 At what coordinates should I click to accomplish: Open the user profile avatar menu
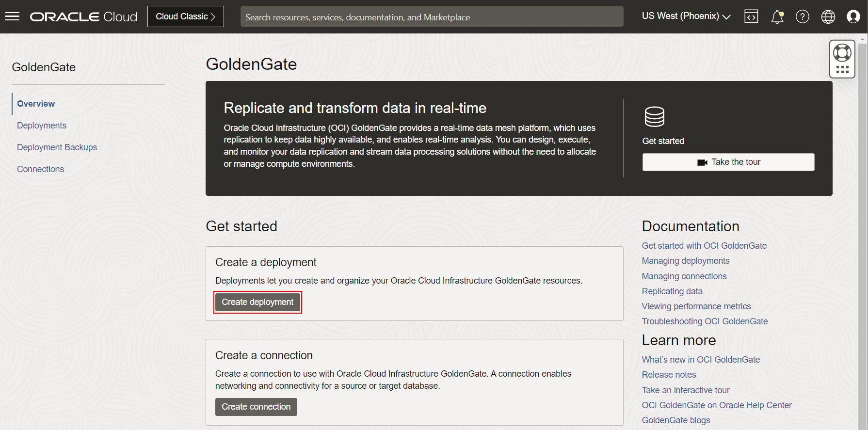(x=853, y=17)
